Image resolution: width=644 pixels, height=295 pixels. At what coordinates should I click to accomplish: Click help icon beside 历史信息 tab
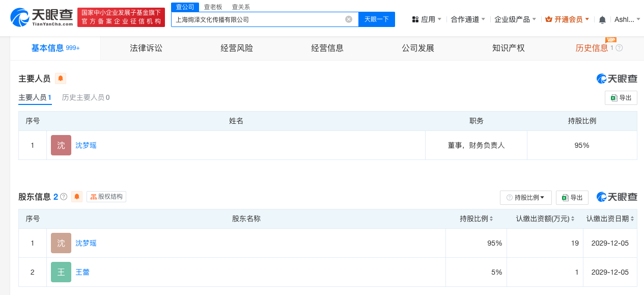pos(619,48)
